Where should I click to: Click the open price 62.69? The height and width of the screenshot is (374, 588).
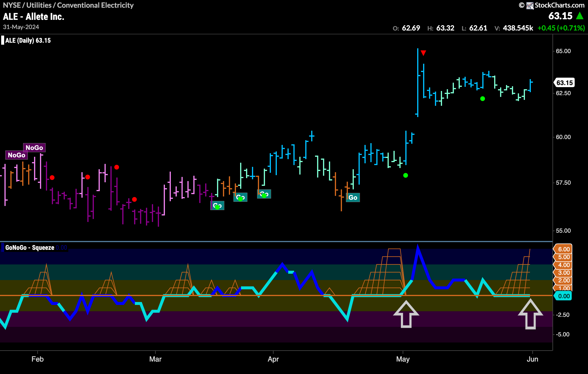[411, 28]
